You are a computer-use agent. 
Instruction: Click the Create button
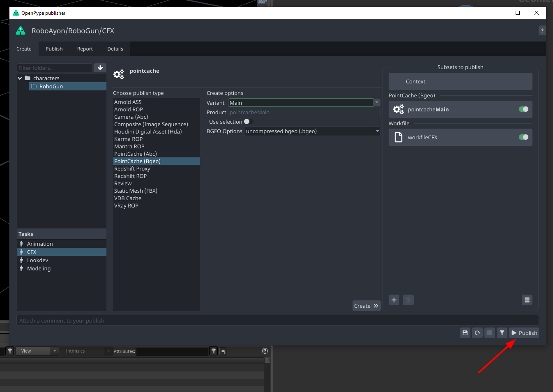(x=366, y=305)
